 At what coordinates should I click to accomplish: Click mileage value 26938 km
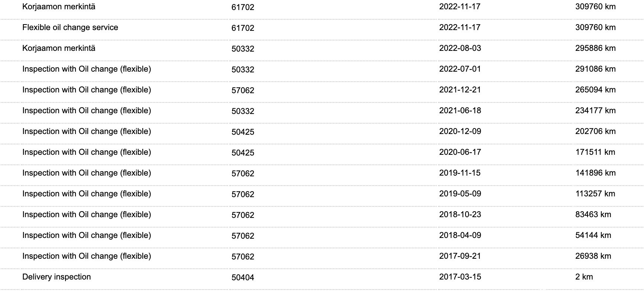click(593, 256)
